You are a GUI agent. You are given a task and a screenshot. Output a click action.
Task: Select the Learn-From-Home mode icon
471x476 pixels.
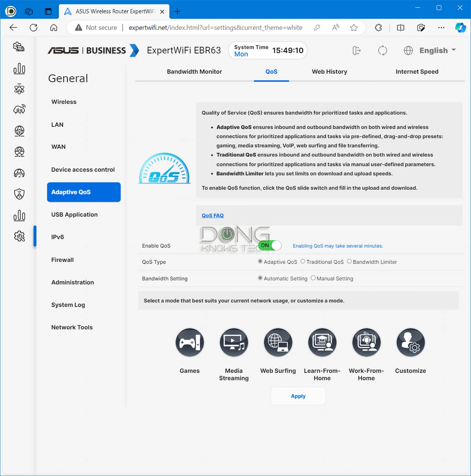click(322, 342)
